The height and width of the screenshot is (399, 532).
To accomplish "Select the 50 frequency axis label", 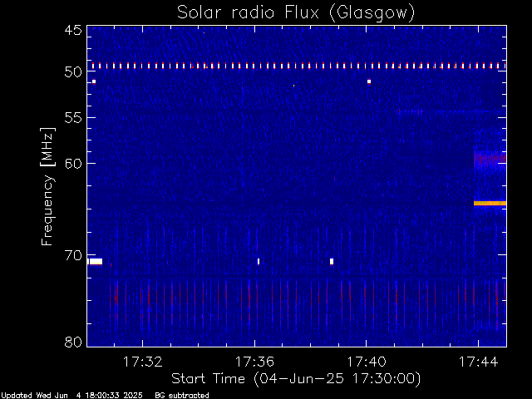I will pyautogui.click(x=73, y=72).
